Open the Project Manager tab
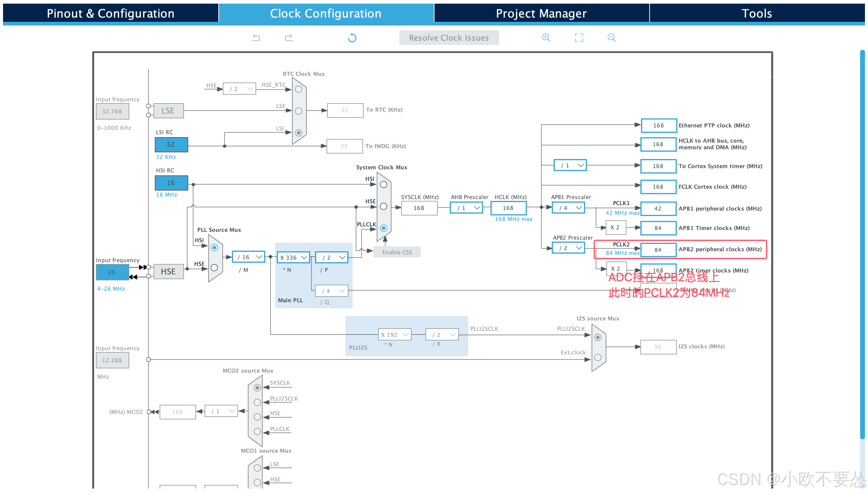 pyautogui.click(x=541, y=14)
